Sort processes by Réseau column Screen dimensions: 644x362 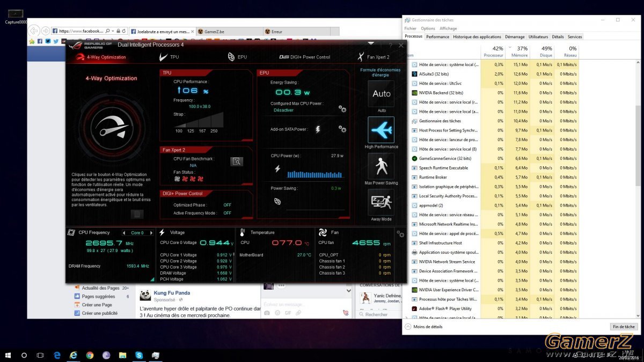(x=568, y=51)
